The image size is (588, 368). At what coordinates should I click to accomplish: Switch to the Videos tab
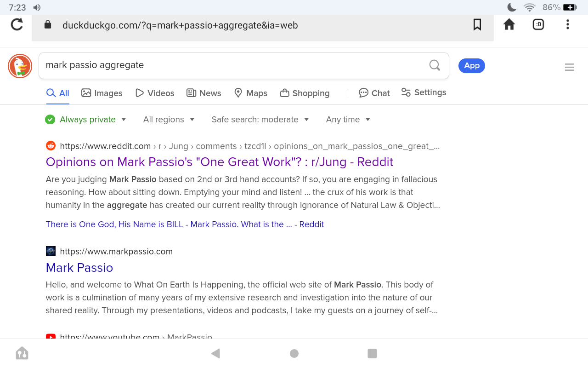(155, 93)
